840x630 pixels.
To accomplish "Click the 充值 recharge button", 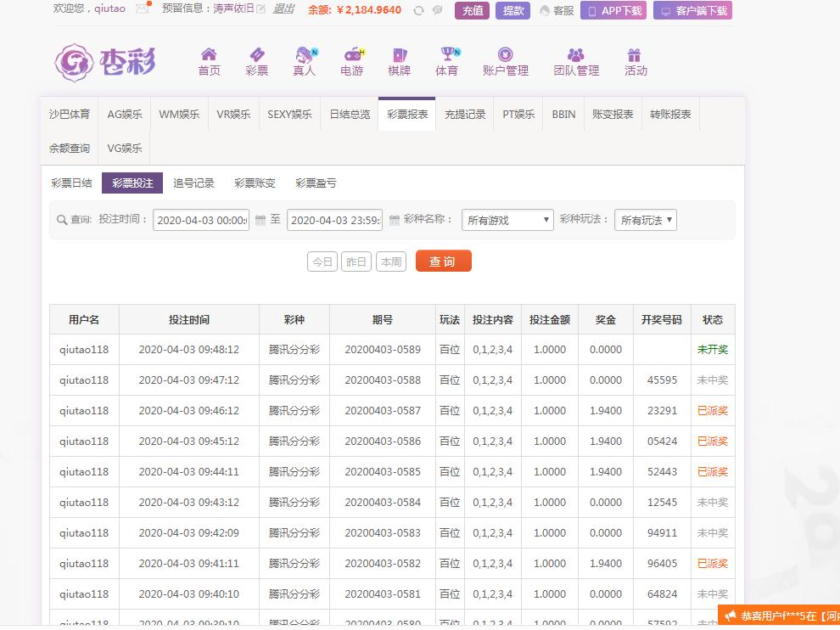I will (472, 10).
